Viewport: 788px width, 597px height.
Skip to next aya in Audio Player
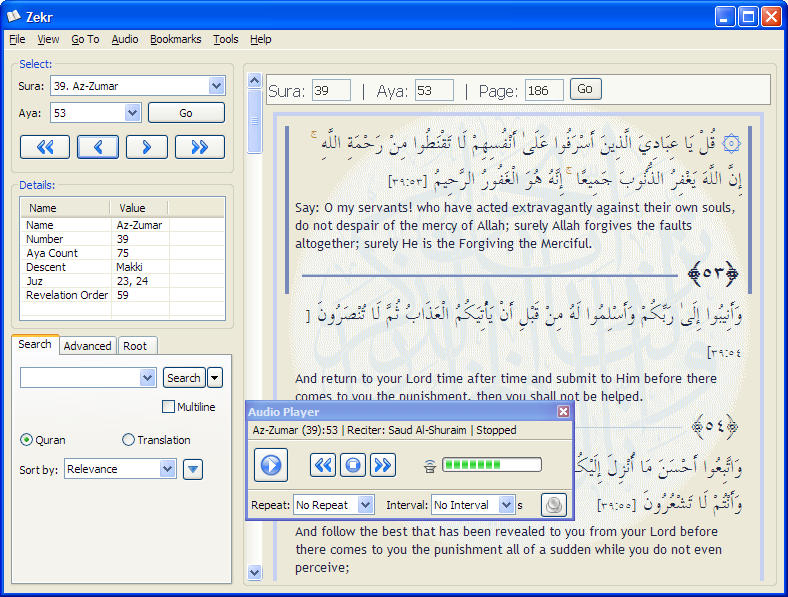point(383,465)
